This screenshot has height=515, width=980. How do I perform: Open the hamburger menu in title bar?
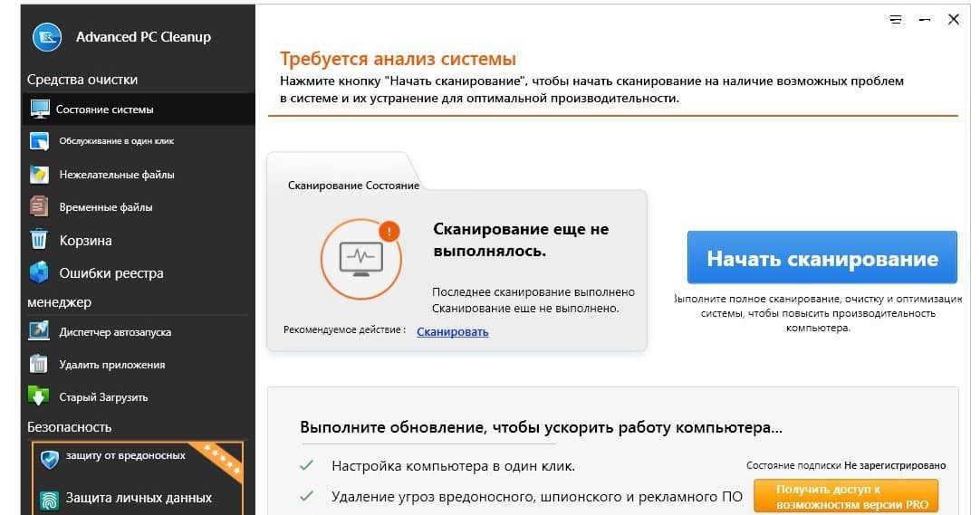[895, 18]
